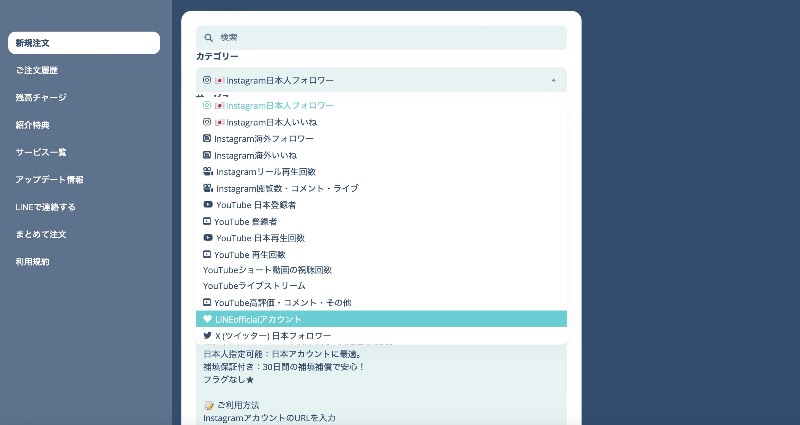Click text InstagramアカウントのURLを入力
This screenshot has height=425, width=800.
269,418
